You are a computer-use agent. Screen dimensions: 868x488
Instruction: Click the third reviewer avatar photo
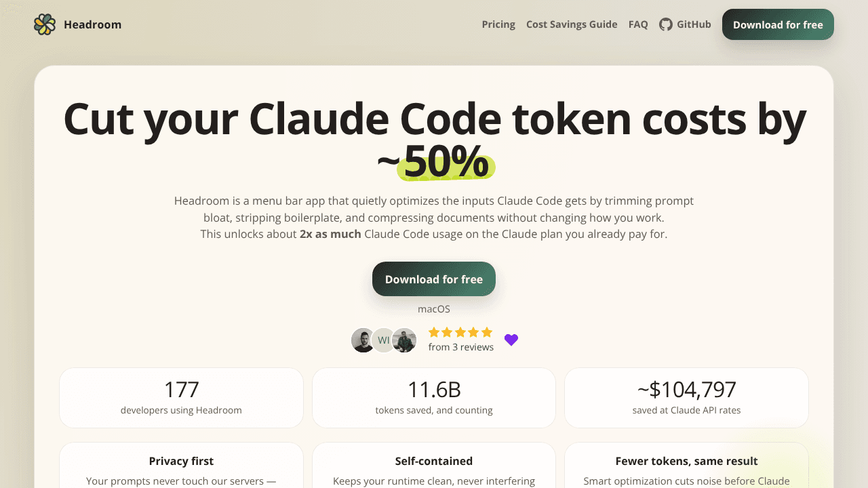404,340
